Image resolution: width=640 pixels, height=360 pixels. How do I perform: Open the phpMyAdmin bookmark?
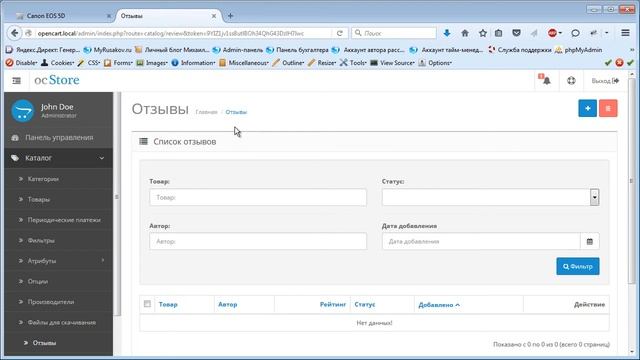[x=578, y=50]
